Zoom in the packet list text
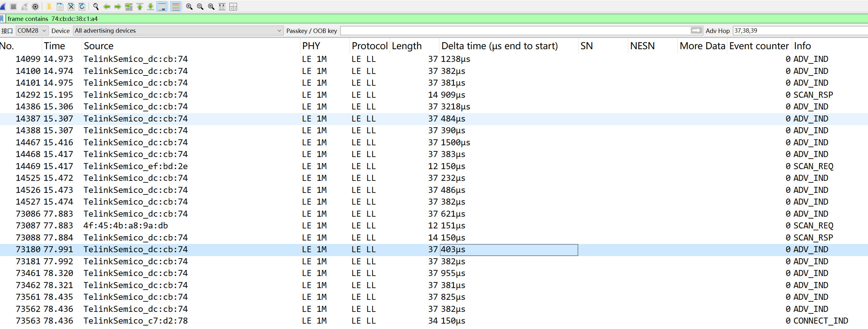Viewport: 868px width, 329px height. pyautogui.click(x=189, y=6)
